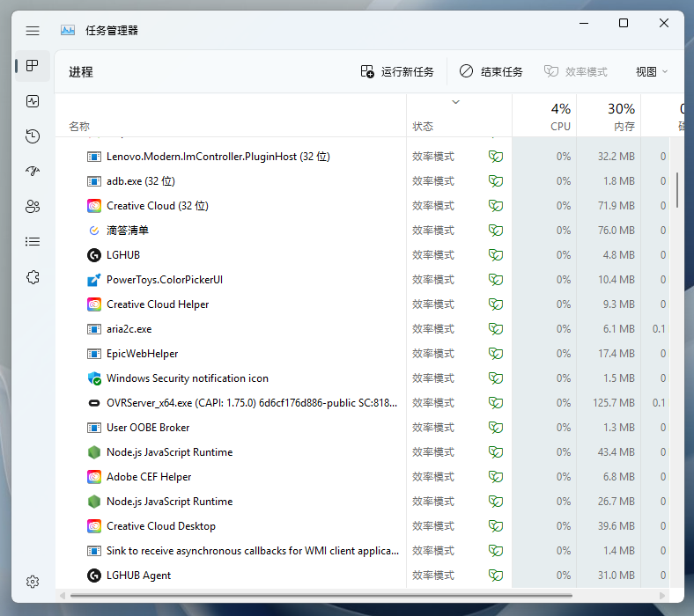The width and height of the screenshot is (694, 616).
Task: Sort by the CPU column header
Action: pos(544,116)
